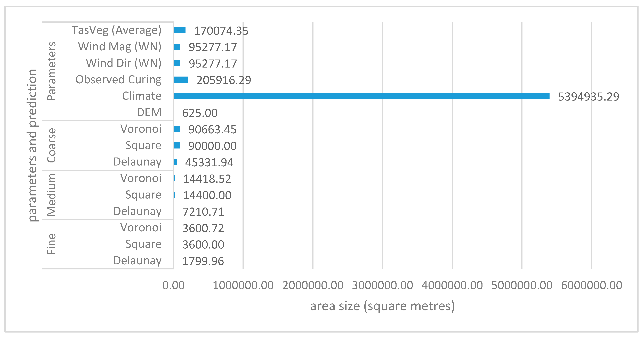Click the 3000000.00 axis tick label
Viewport: 644px width, 339px height.
tap(382, 285)
